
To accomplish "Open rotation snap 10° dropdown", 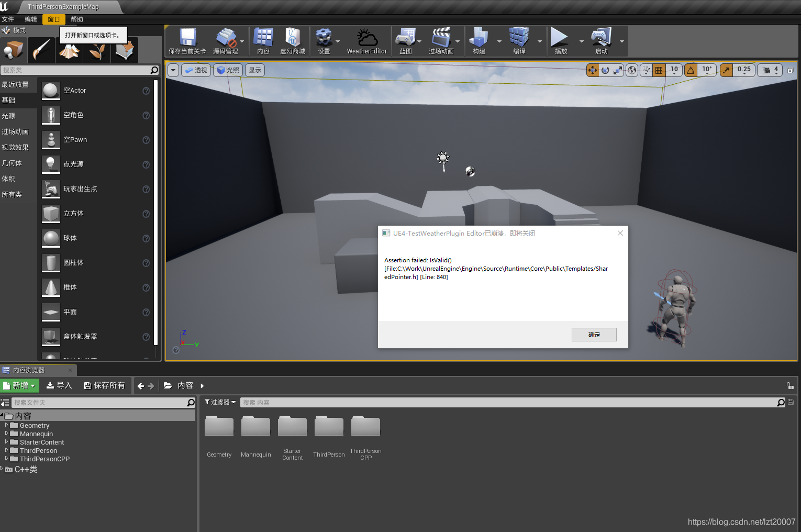I will tap(707, 70).
